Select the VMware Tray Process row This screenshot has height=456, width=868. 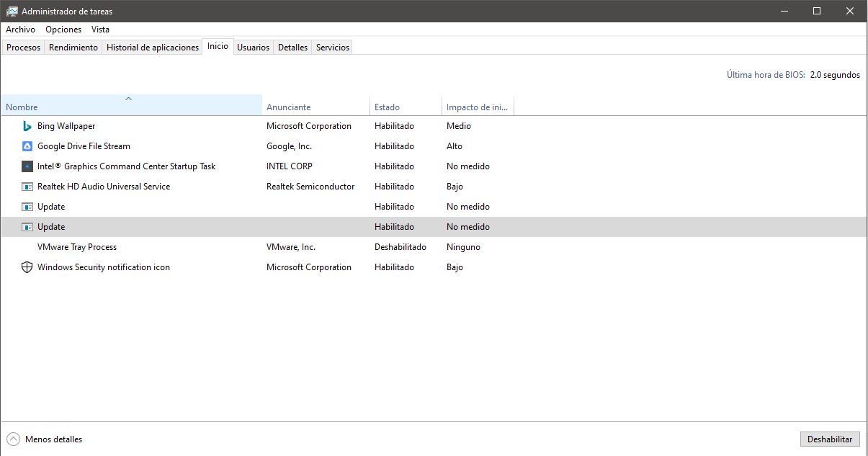click(x=77, y=247)
